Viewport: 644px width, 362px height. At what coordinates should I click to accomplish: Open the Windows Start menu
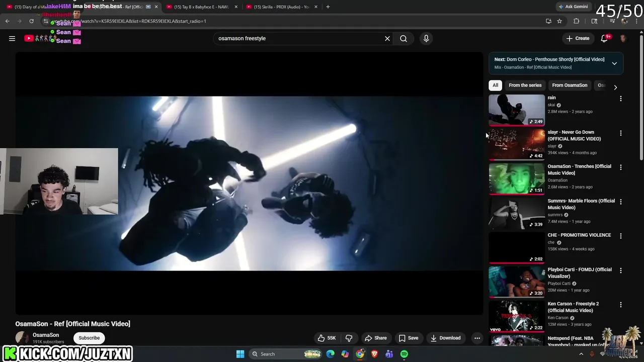click(x=240, y=354)
